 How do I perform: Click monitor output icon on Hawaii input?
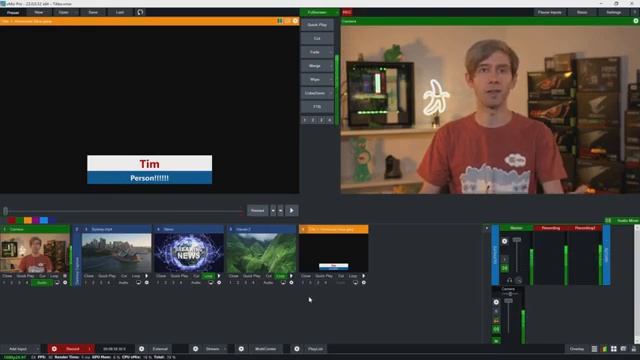(283, 282)
